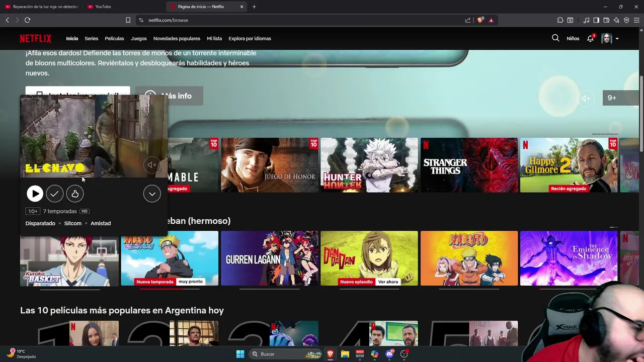
Task: Reload the Netflix page
Action: tap(27, 20)
